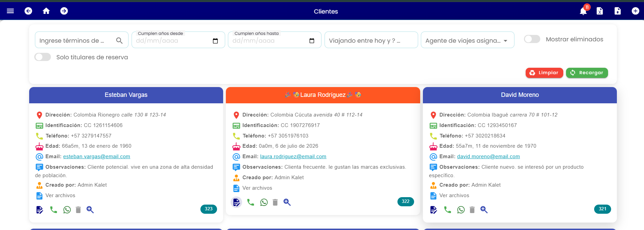The width and height of the screenshot is (644, 230).
Task: Add a new client plus icon
Action: pyautogui.click(x=636, y=11)
